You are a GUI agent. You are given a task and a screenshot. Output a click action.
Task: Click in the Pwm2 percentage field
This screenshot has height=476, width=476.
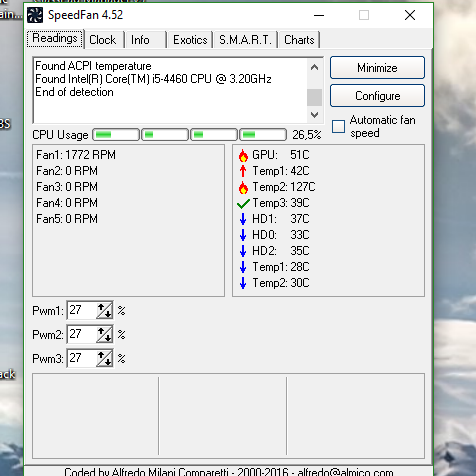pyautogui.click(x=82, y=335)
